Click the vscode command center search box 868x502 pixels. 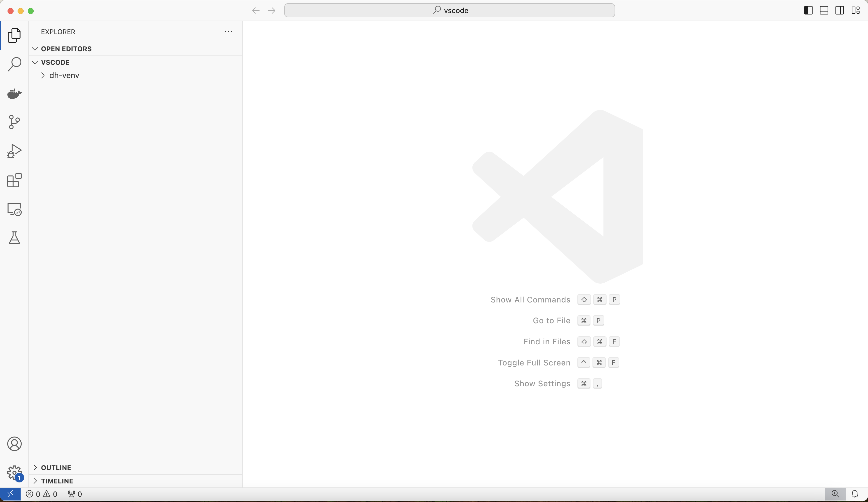(449, 10)
